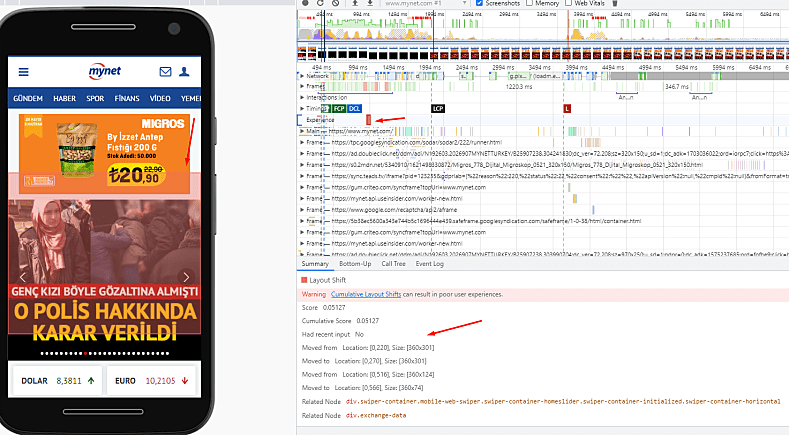Image resolution: width=789 pixels, height=435 pixels.
Task: Click the Score 0.05127 value
Action: 334,308
